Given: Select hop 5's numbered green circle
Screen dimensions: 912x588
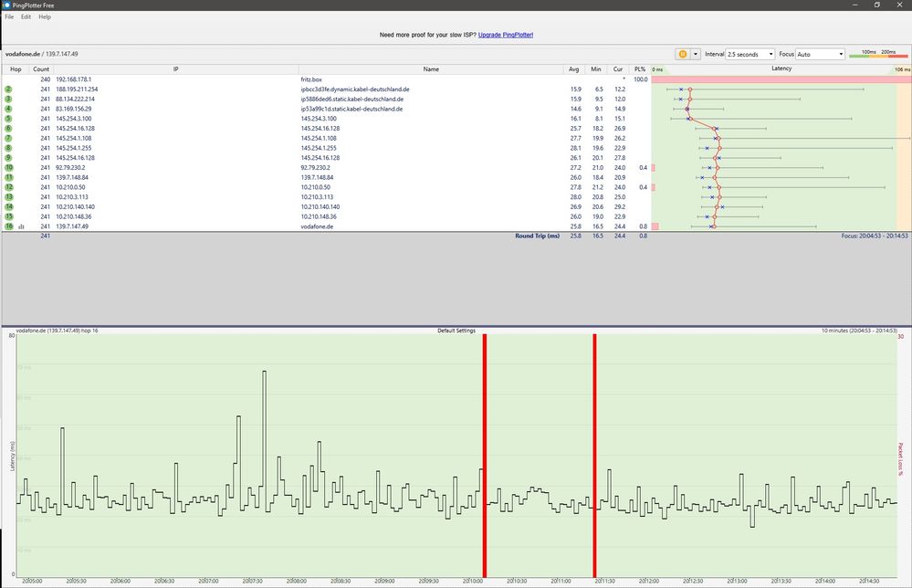Looking at the screenshot, I should pyautogui.click(x=7, y=119).
